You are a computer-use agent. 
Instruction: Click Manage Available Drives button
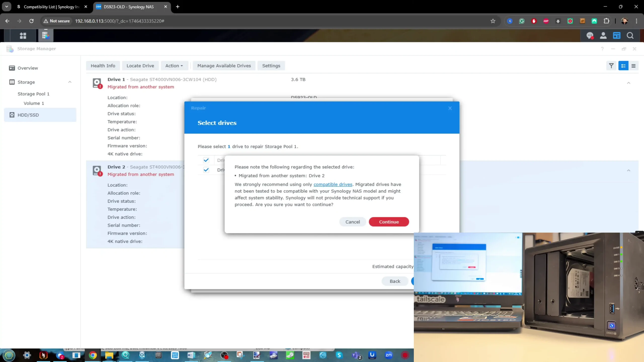tap(224, 66)
